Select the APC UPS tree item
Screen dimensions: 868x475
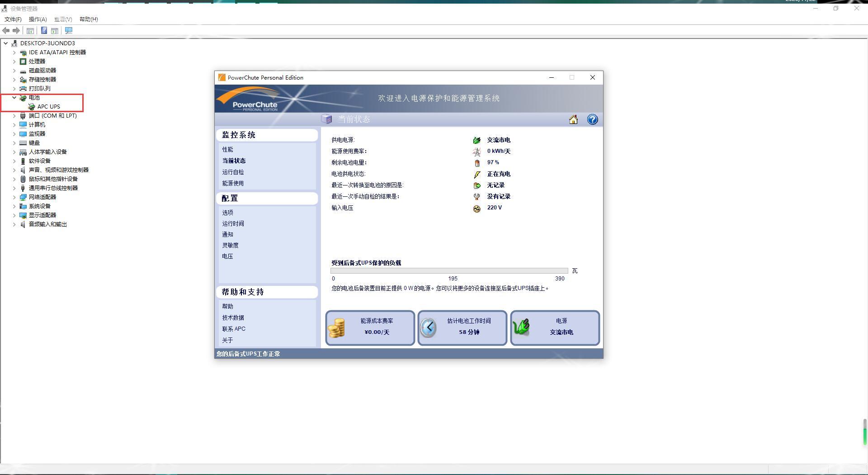click(x=48, y=107)
